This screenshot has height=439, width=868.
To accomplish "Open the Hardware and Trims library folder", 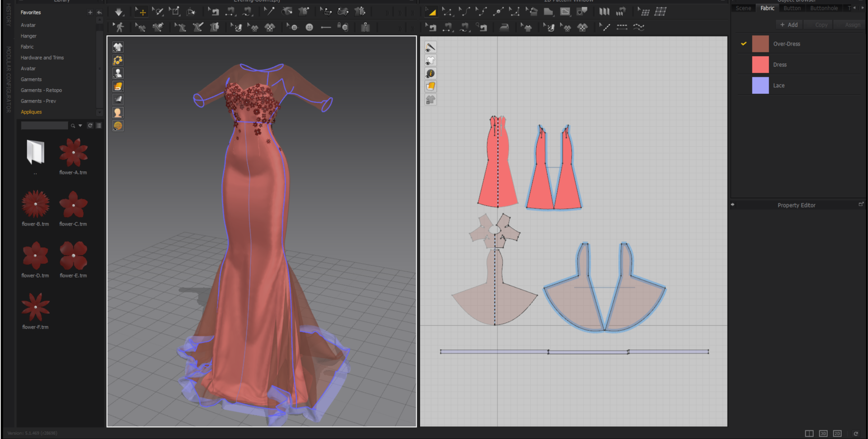I will tap(42, 58).
